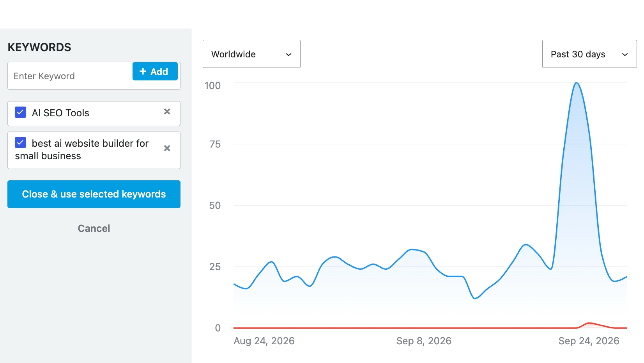
Task: Uncheck best ai website builder checkbox
Action: (x=21, y=142)
